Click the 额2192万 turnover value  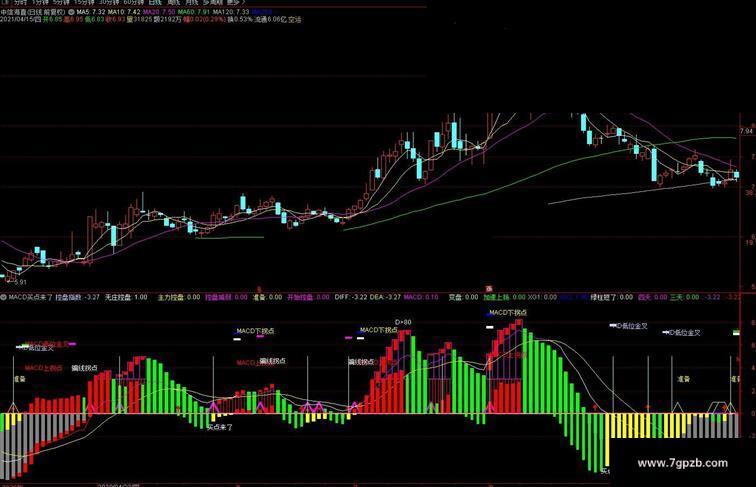point(168,20)
